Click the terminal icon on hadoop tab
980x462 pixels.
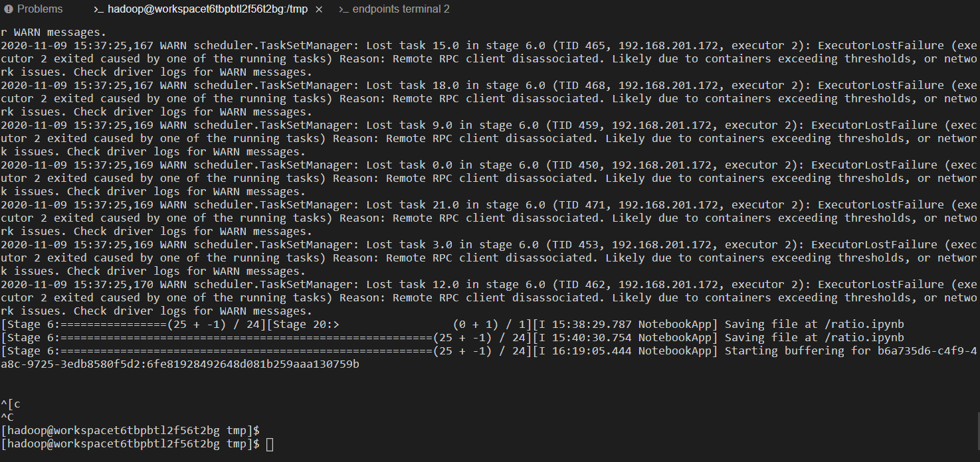(x=98, y=9)
